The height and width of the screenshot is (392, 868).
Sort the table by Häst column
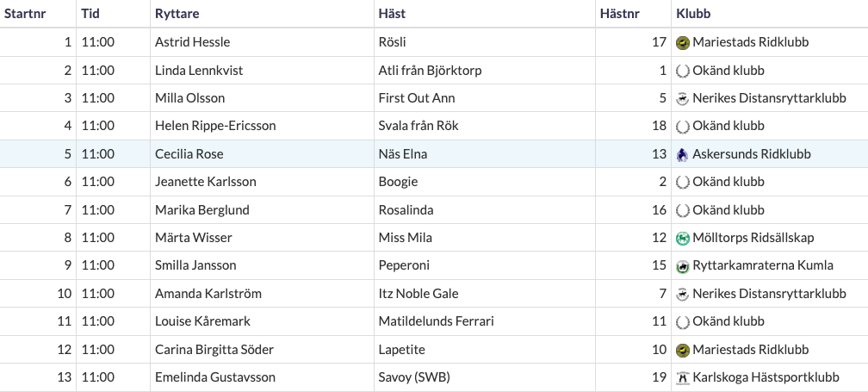[392, 14]
